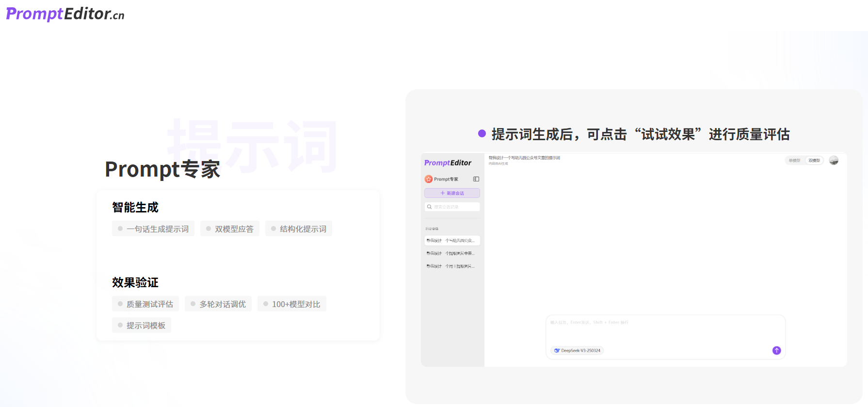The image size is (868, 407).
Task: Select the 双模型 mode toggle
Action: (x=814, y=161)
